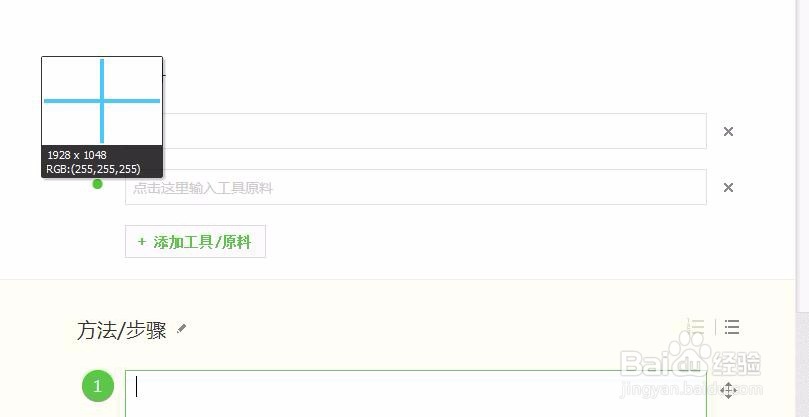Click the pencil icon beside 方法/步骤
Image resolution: width=809 pixels, height=417 pixels.
(x=181, y=328)
